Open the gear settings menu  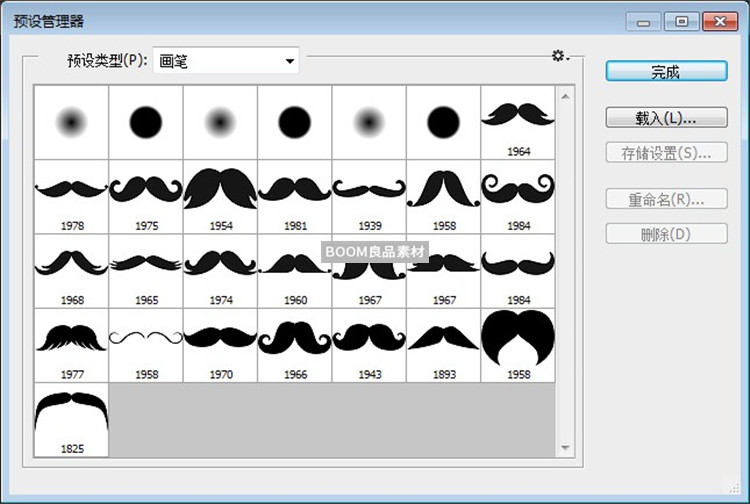point(560,56)
